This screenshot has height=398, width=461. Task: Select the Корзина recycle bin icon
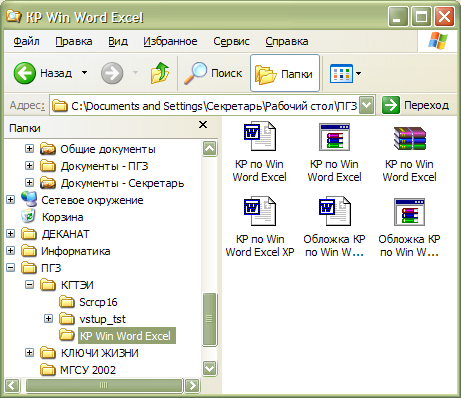(29, 217)
